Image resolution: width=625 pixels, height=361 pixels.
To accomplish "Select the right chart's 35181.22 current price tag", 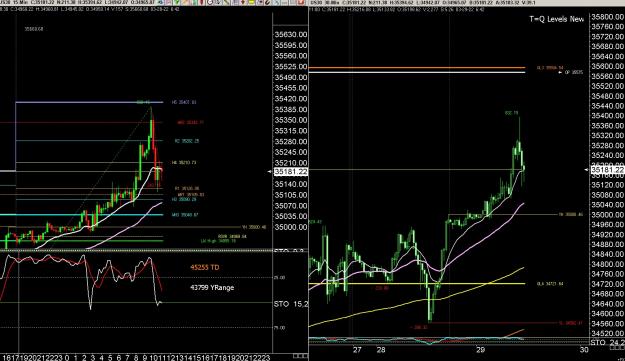I will pos(607,170).
